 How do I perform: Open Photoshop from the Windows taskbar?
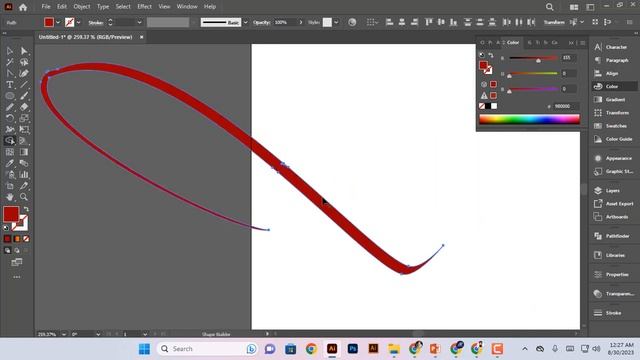pyautogui.click(x=353, y=349)
